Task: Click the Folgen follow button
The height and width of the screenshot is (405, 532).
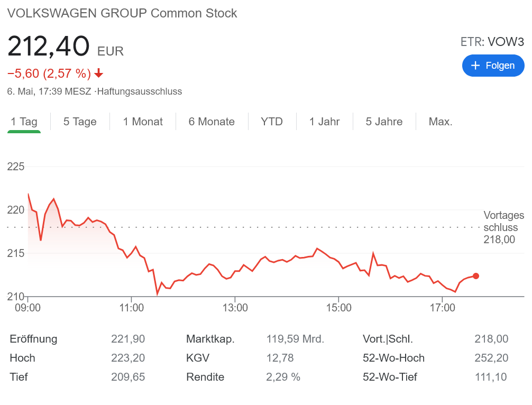Action: (x=493, y=66)
